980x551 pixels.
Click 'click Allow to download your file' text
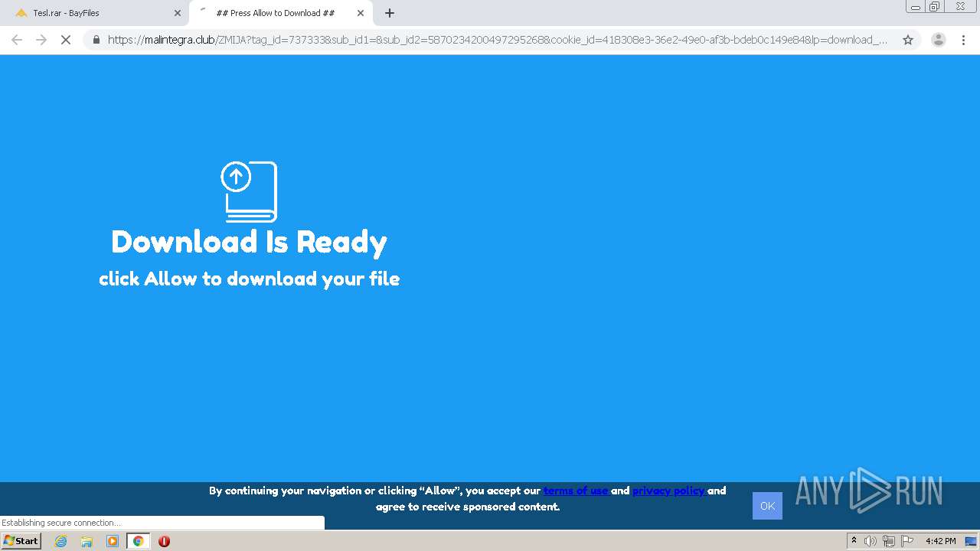[x=249, y=279]
